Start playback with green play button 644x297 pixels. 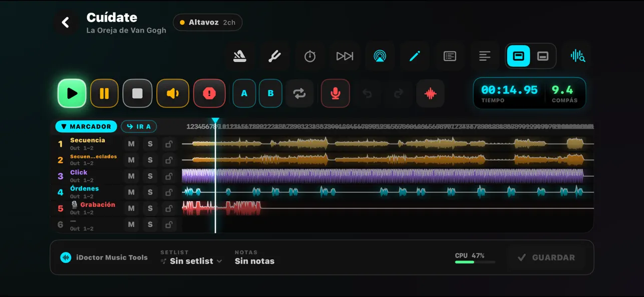point(72,93)
